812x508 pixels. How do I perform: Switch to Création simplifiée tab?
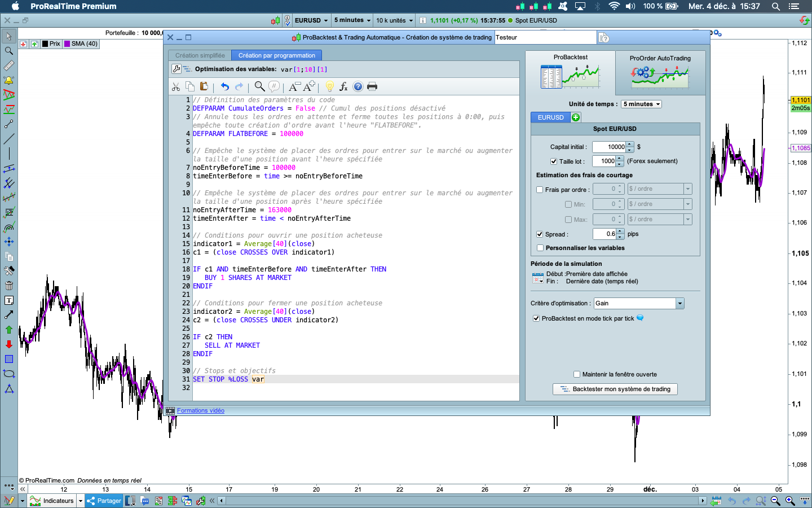pos(200,55)
